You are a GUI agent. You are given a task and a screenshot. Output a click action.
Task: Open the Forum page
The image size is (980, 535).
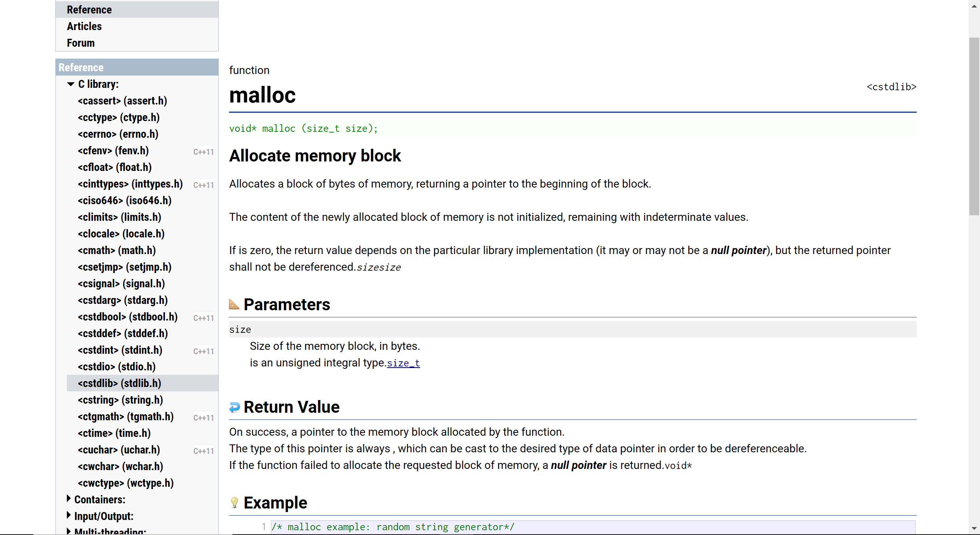coord(79,43)
